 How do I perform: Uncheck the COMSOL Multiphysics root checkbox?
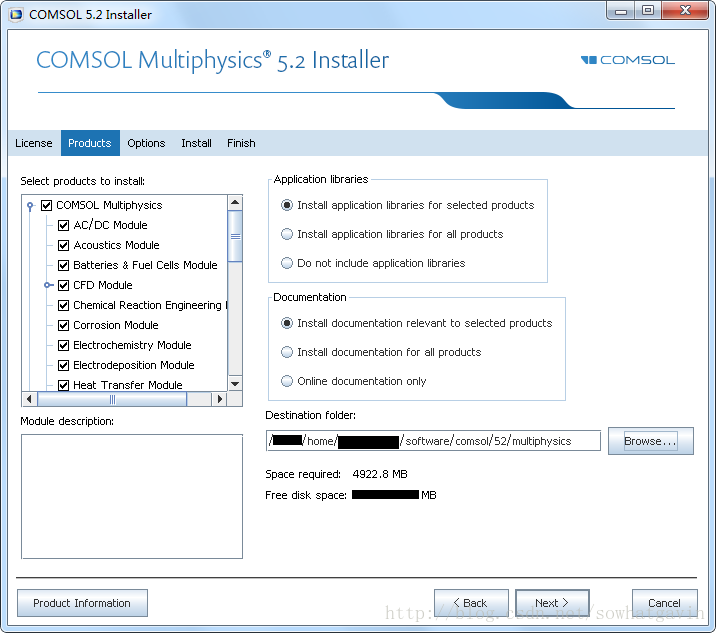tap(47, 205)
